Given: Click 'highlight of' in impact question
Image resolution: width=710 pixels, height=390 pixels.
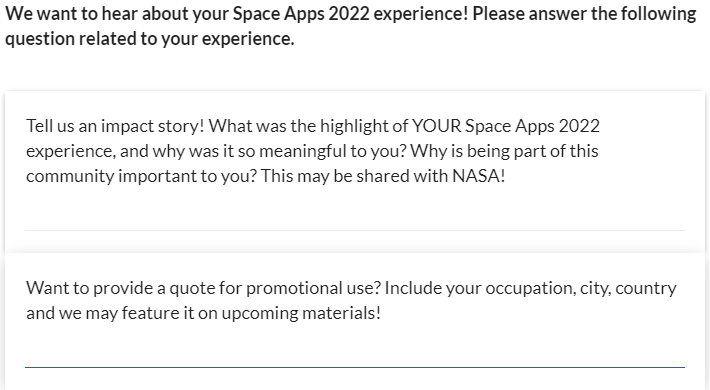Looking at the screenshot, I should pyautogui.click(x=365, y=126).
